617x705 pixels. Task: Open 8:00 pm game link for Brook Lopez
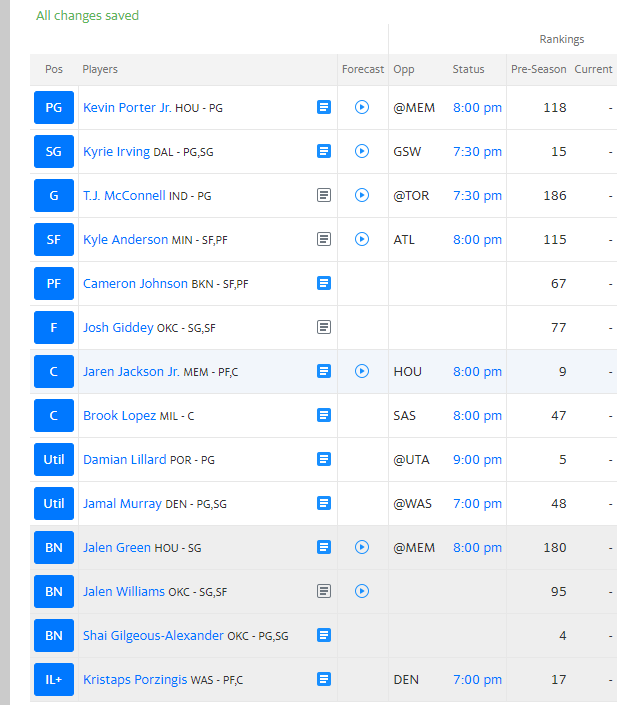[x=477, y=415]
